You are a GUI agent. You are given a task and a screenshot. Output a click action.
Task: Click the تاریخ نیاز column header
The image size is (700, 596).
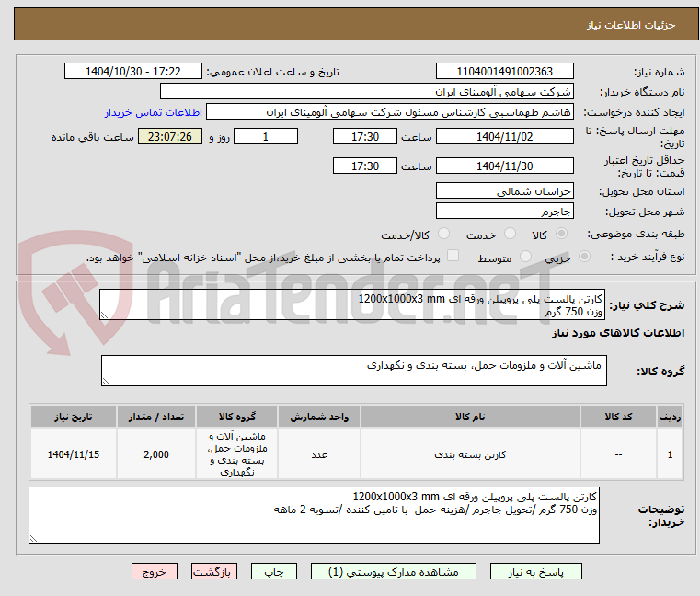tap(74, 417)
